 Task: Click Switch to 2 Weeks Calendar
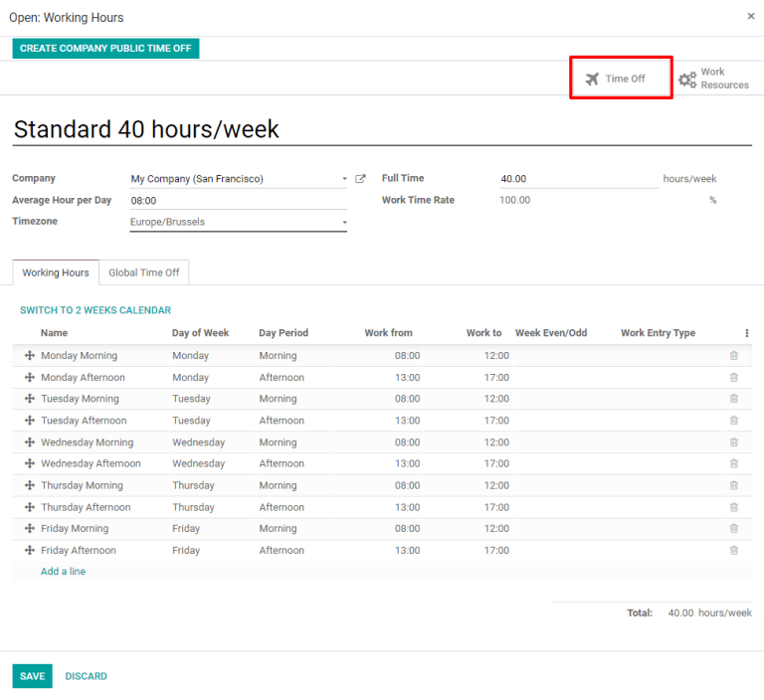[95, 310]
